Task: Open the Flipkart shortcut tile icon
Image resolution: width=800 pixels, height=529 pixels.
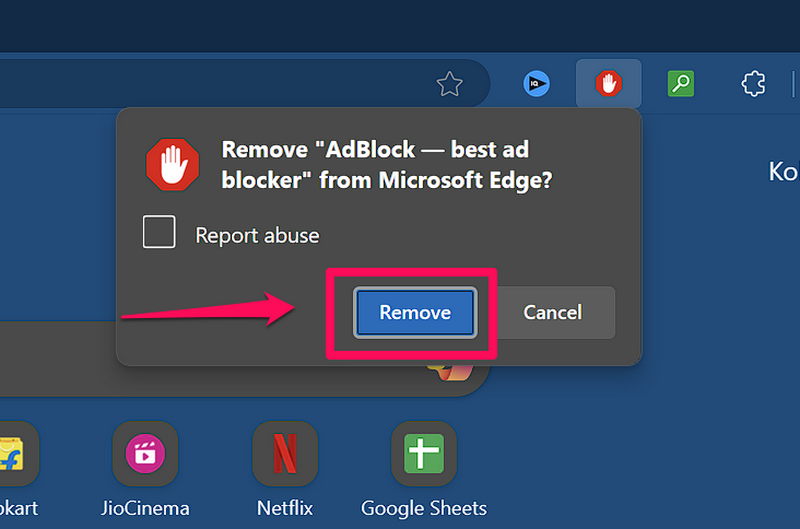Action: 12,454
